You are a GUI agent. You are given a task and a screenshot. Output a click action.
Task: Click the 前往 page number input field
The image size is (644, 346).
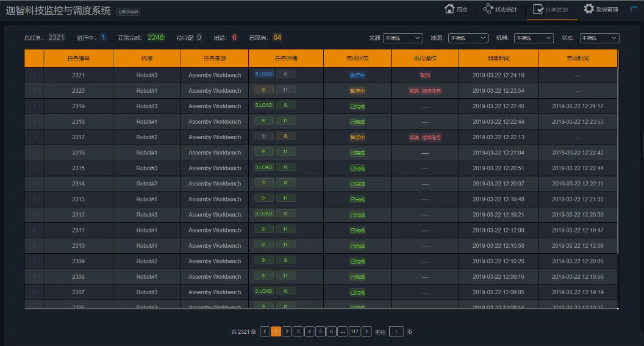(x=396, y=331)
